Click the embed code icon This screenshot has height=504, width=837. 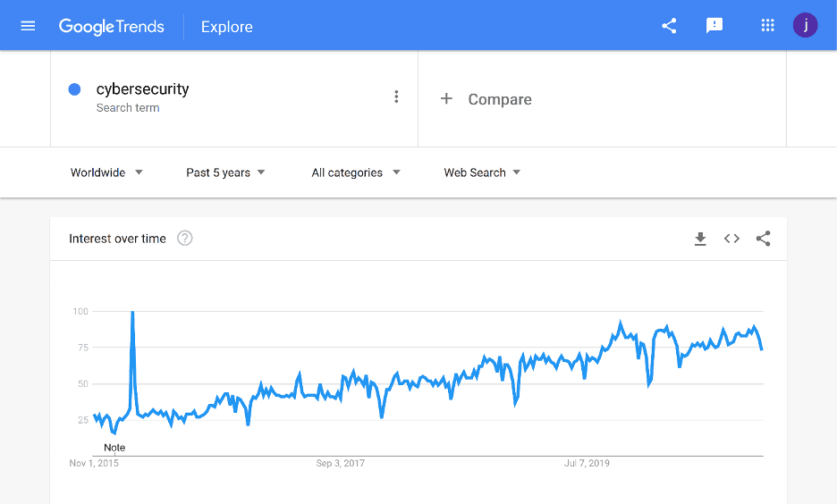731,239
